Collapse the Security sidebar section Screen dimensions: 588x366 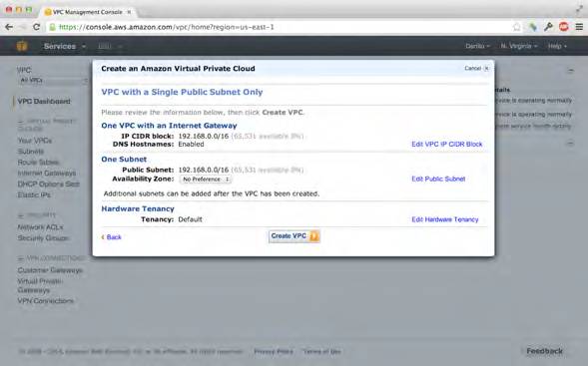[20, 215]
